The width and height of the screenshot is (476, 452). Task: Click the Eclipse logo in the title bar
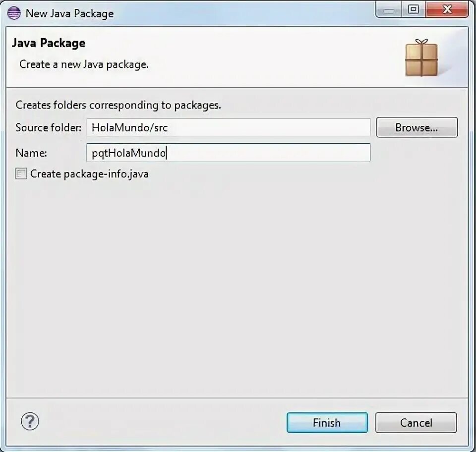(14, 13)
